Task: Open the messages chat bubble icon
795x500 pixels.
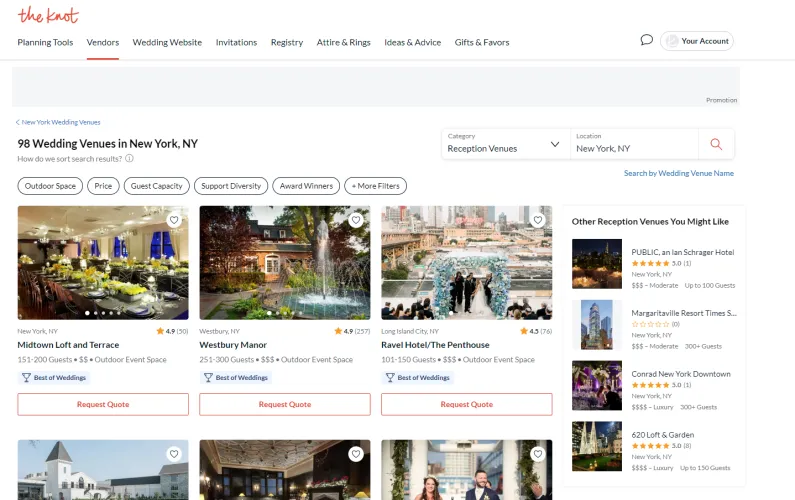Action: click(x=646, y=40)
